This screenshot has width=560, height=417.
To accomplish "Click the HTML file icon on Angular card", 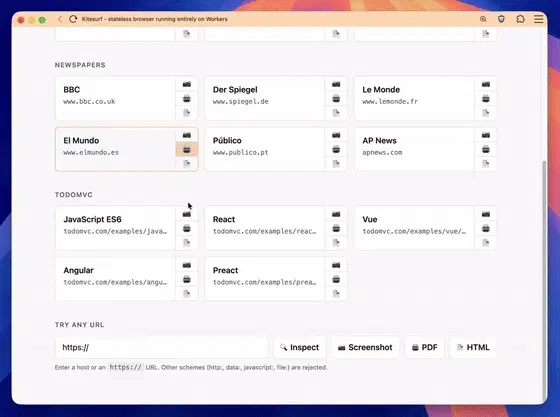I will [187, 293].
